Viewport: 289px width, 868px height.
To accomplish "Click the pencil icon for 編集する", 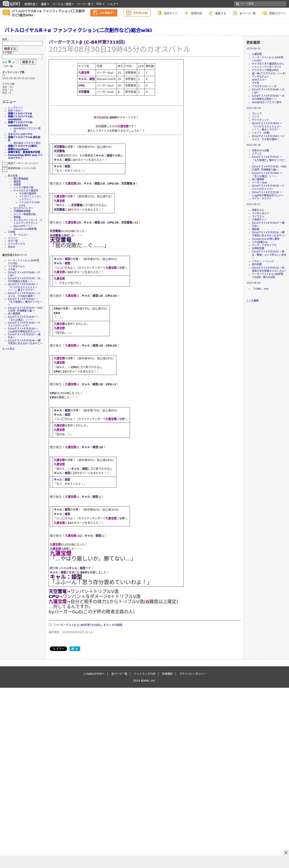I will coord(211,13).
